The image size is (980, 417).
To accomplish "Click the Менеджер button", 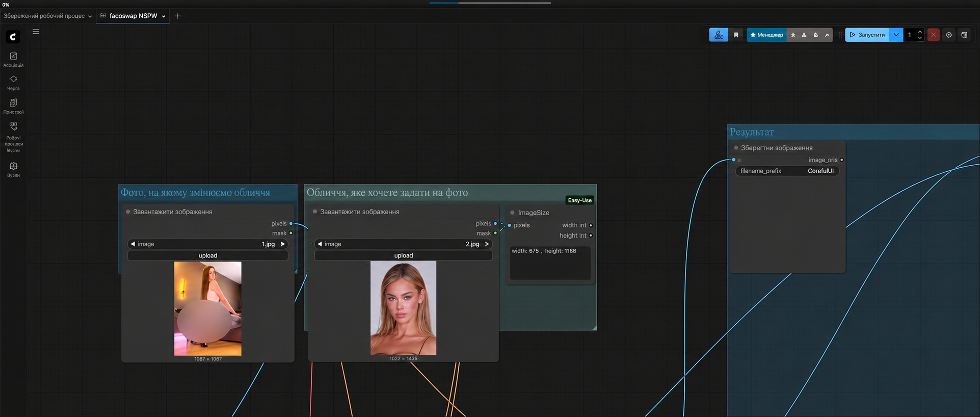I will pos(766,35).
